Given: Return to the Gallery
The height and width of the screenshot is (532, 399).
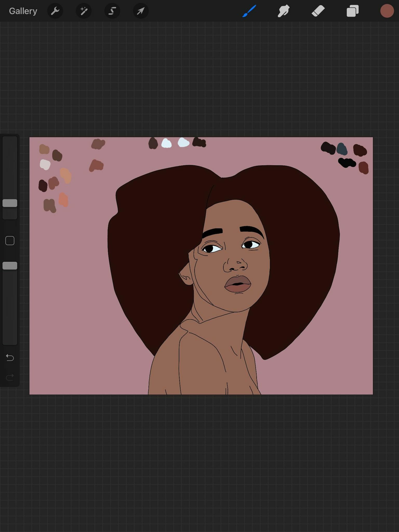Looking at the screenshot, I should click(23, 11).
